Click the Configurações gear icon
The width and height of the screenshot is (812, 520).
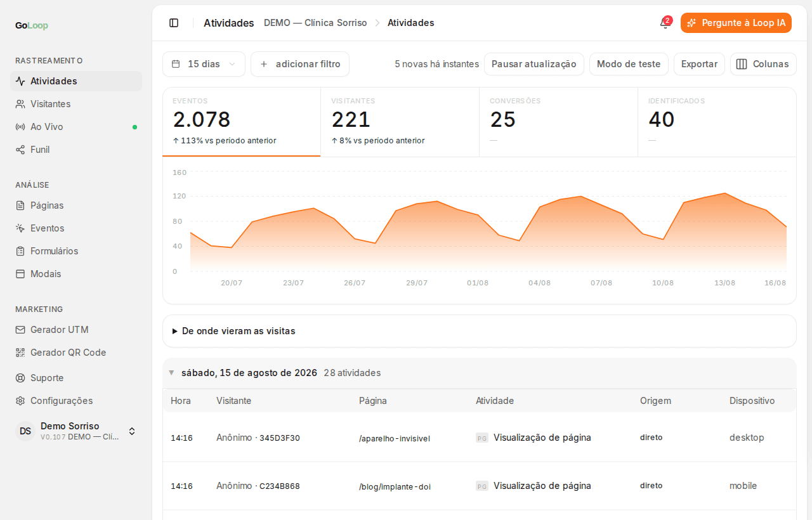(20, 401)
